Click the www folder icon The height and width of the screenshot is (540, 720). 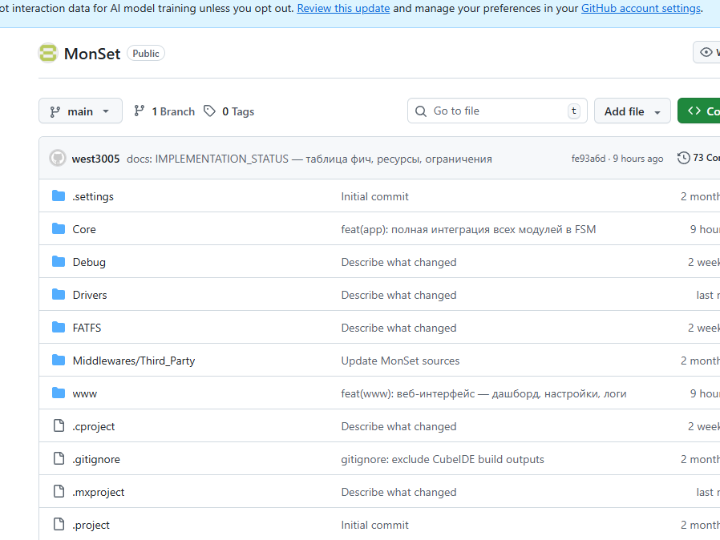click(x=58, y=394)
